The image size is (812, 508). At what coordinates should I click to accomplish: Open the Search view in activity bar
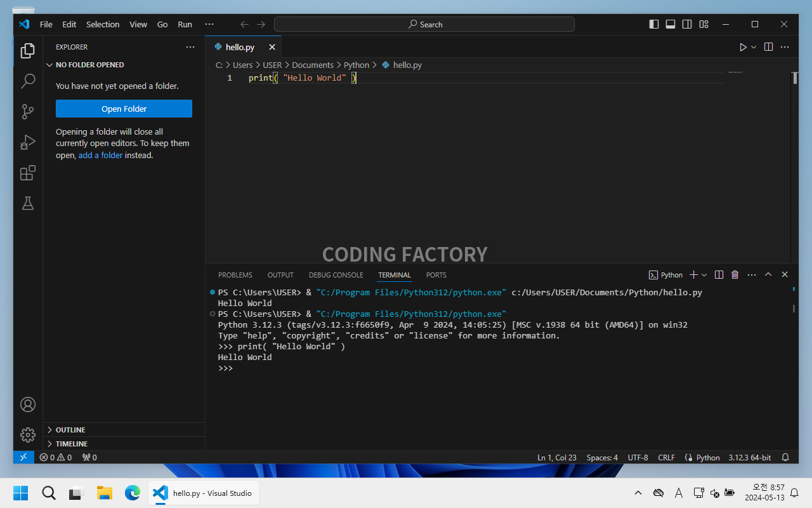pyautogui.click(x=28, y=81)
